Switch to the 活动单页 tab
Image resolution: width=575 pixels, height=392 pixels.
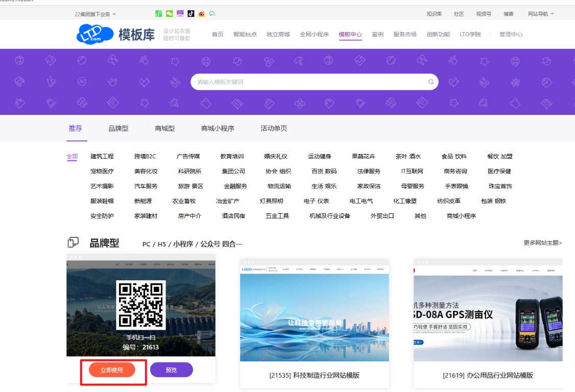click(274, 128)
